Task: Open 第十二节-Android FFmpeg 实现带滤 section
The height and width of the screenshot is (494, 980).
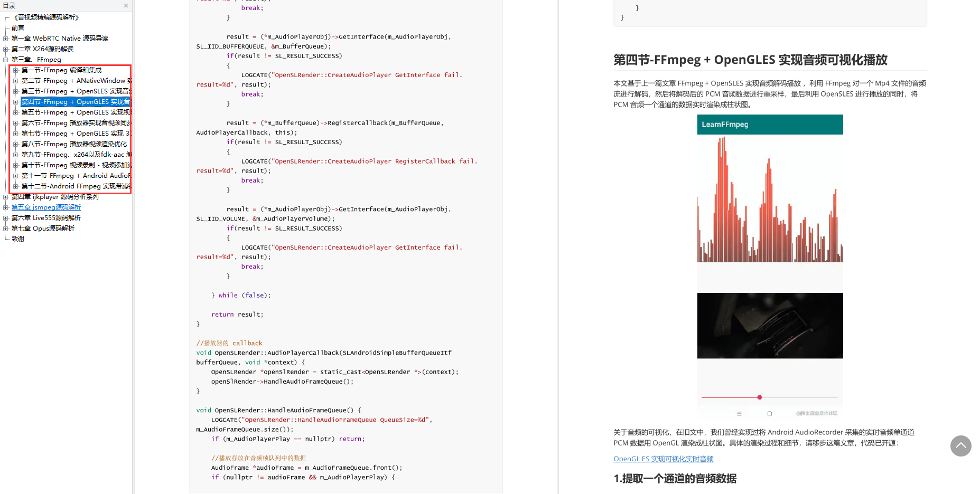Action: click(x=76, y=186)
